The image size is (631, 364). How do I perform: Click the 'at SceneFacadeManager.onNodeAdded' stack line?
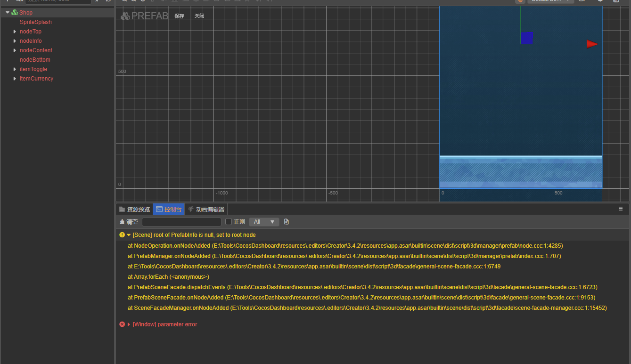coord(367,308)
